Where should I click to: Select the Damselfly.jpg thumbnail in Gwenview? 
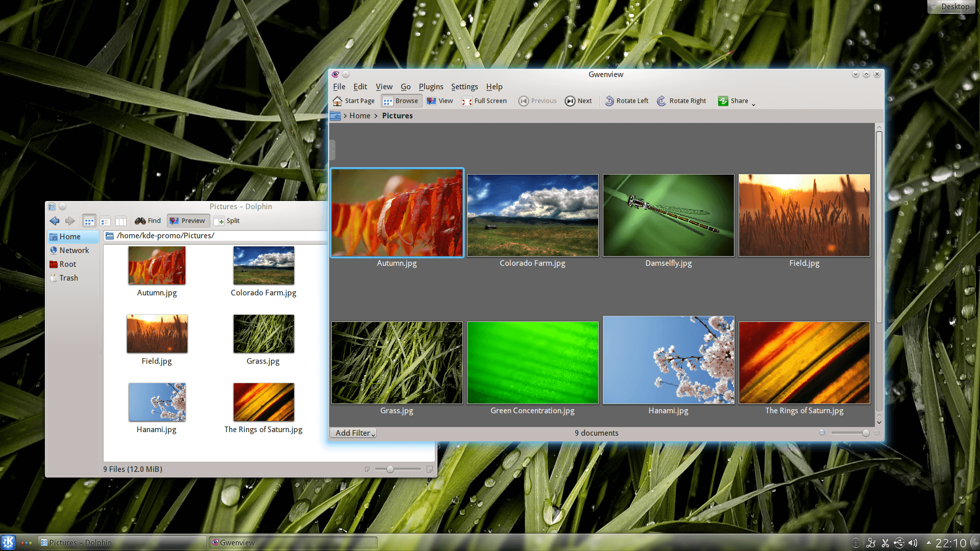668,215
